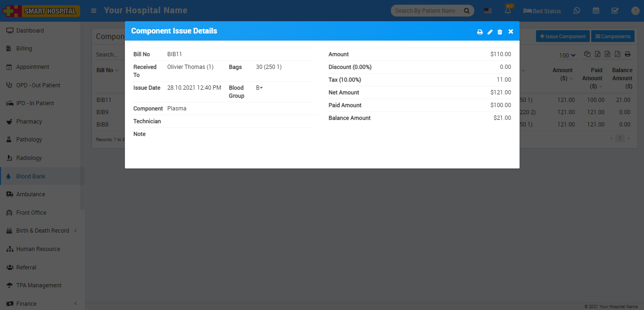Open WhatsApp chat icon in header
Screen dimensions: 644x310
[x=577, y=10]
